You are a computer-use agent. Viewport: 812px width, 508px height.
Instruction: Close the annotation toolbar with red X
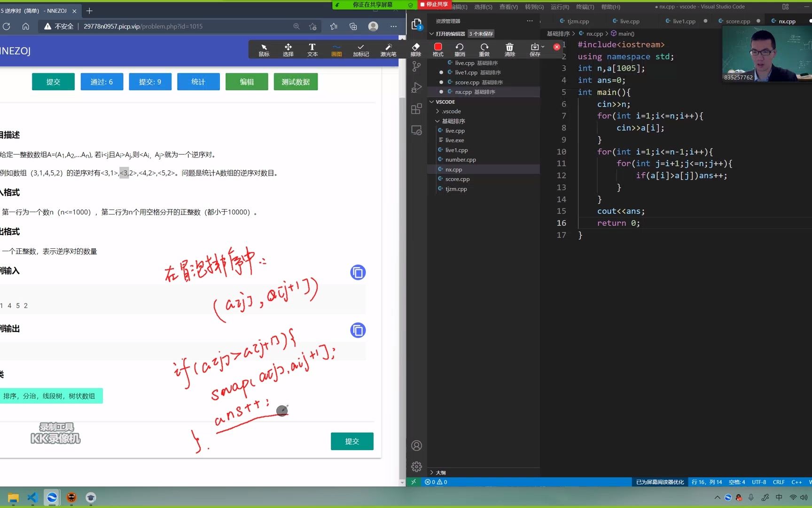[557, 47]
